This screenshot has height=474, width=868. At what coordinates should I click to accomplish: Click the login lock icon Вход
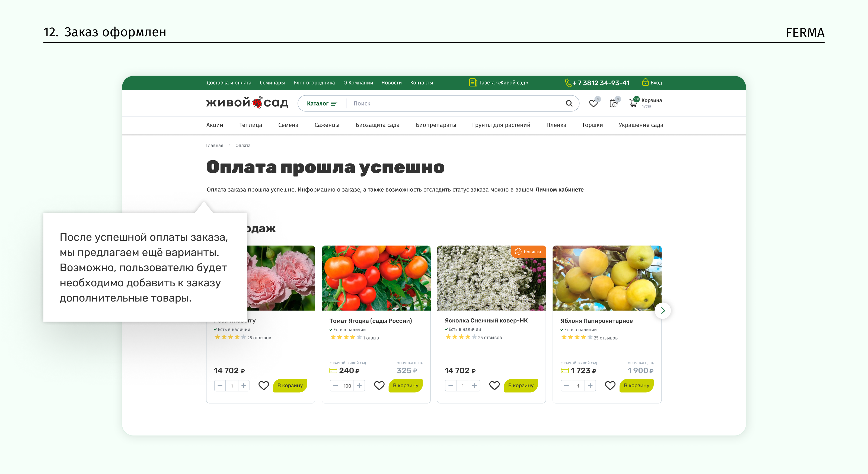click(645, 82)
